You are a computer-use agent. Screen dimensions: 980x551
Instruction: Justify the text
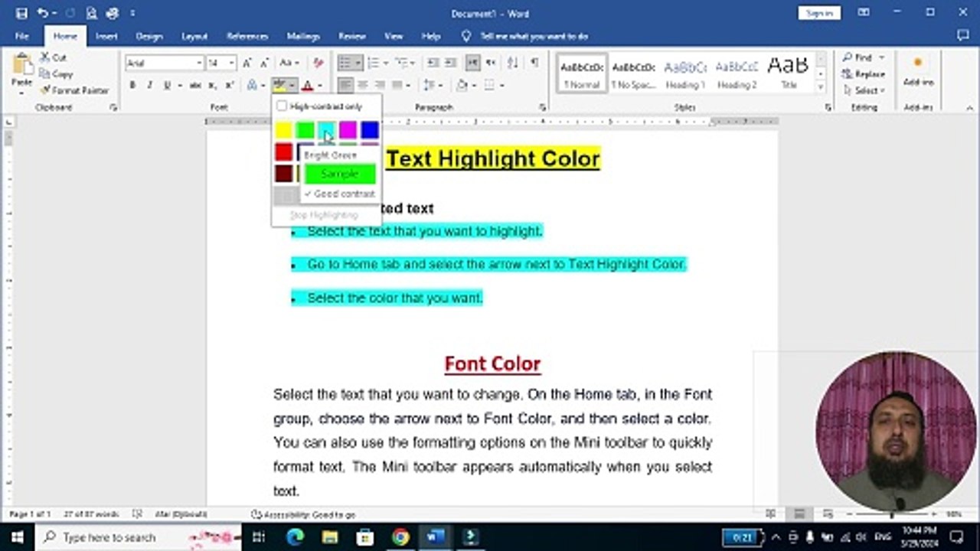click(397, 85)
